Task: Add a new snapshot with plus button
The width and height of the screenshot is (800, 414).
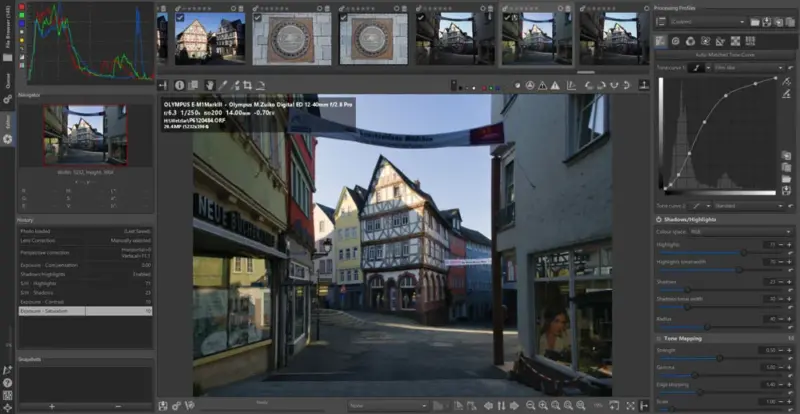Action: (x=52, y=406)
